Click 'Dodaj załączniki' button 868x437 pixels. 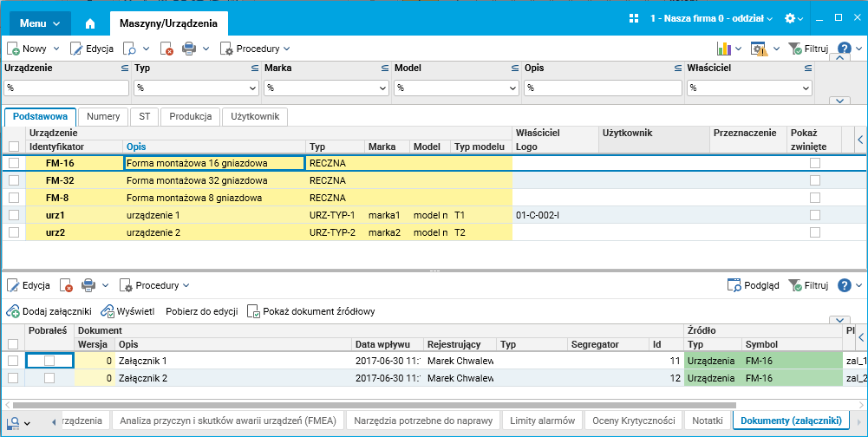pyautogui.click(x=49, y=311)
